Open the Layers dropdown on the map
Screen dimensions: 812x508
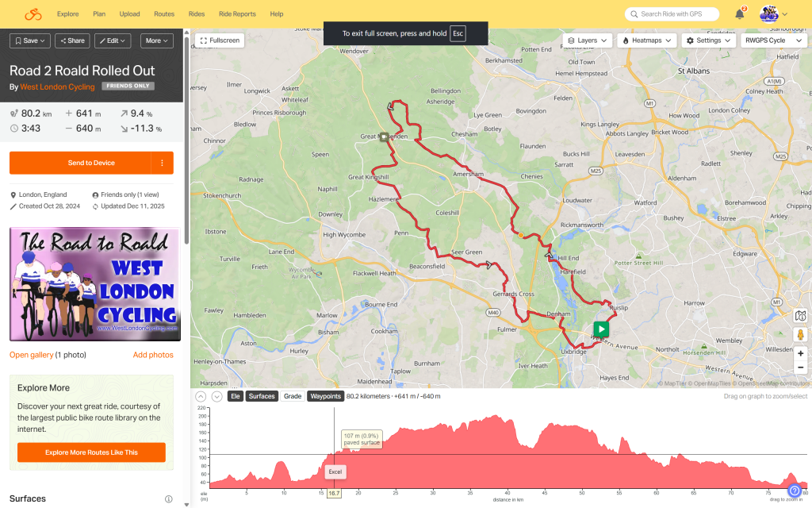tap(588, 40)
